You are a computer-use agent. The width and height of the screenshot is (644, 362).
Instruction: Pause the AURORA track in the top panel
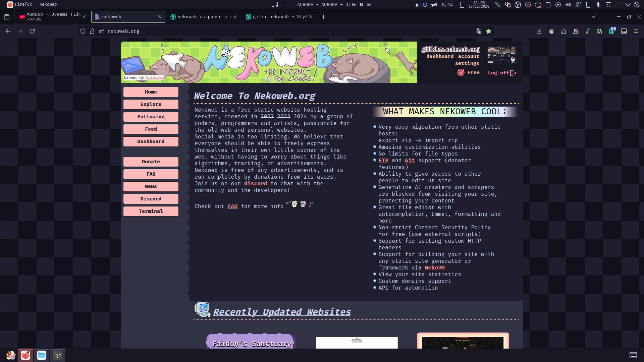tap(361, 5)
